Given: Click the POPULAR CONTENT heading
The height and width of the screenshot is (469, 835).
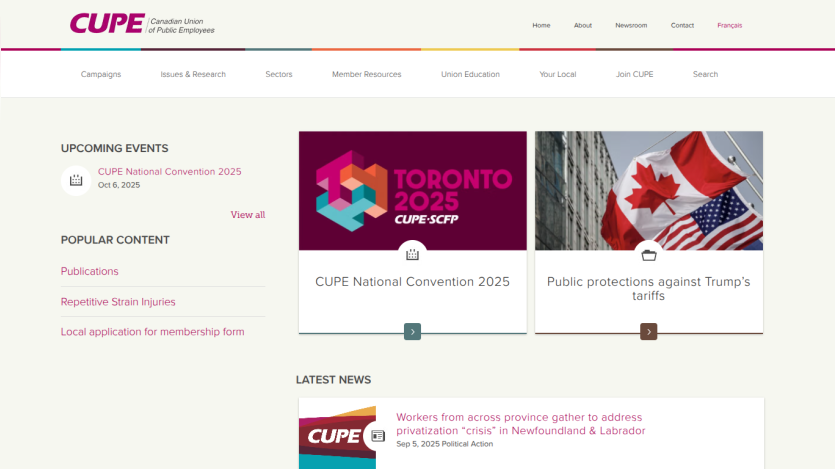Looking at the screenshot, I should click(x=115, y=240).
